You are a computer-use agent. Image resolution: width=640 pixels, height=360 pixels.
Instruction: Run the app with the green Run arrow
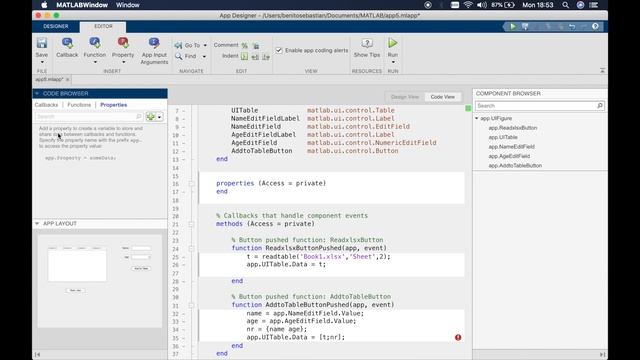393,43
